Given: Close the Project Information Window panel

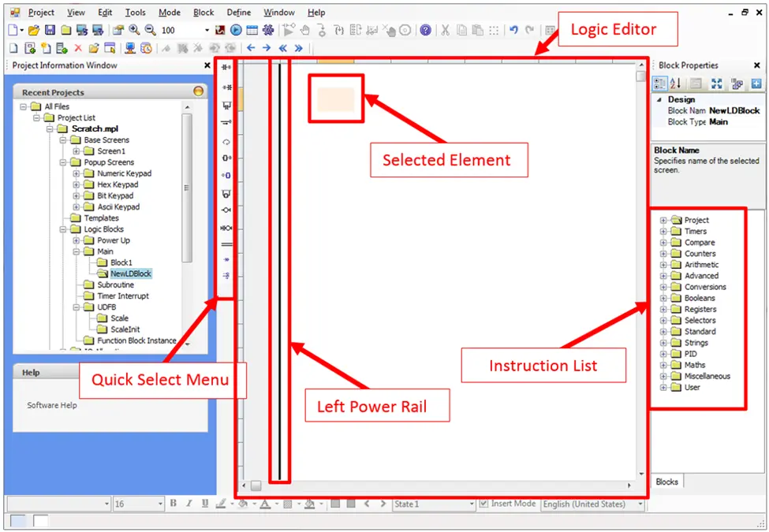Looking at the screenshot, I should click(x=207, y=65).
